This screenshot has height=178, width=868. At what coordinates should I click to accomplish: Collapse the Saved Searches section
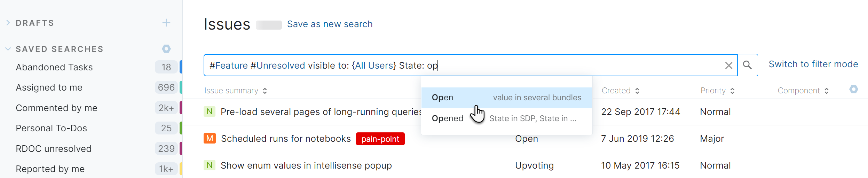[8, 49]
